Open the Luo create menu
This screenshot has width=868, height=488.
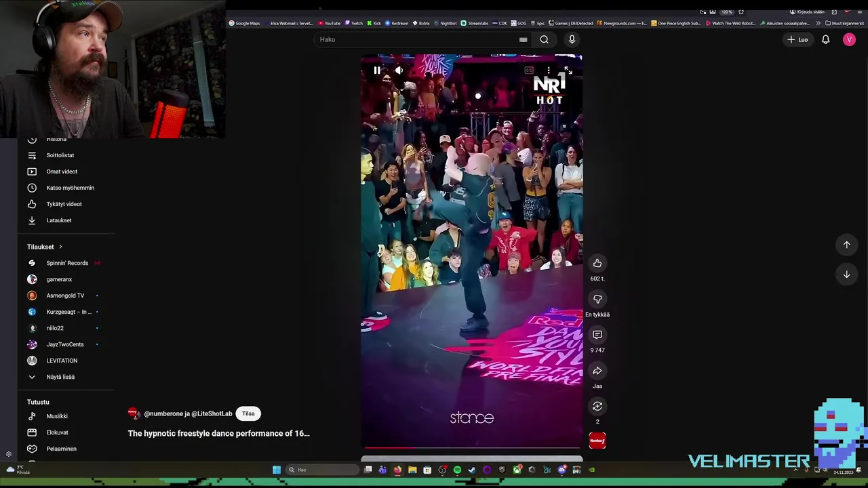click(797, 39)
